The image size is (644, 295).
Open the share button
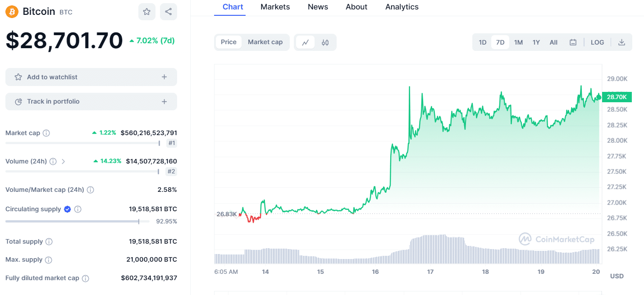pyautogui.click(x=169, y=12)
